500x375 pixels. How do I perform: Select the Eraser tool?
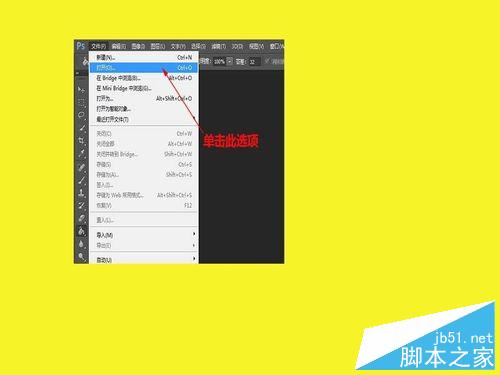81,218
